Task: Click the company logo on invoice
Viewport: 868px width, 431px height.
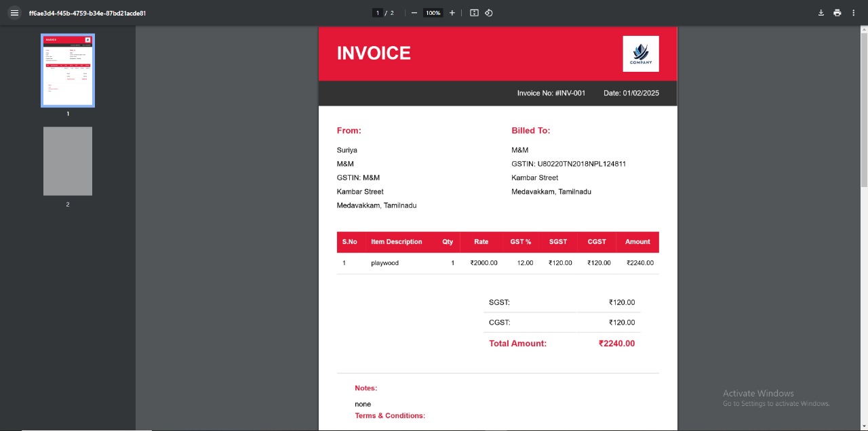Action: click(x=641, y=54)
